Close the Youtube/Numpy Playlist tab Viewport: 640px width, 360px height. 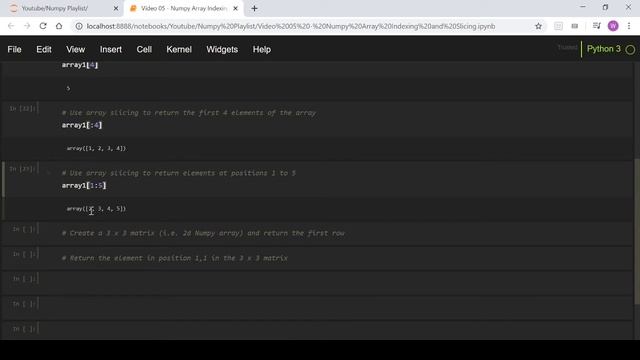pos(116,8)
